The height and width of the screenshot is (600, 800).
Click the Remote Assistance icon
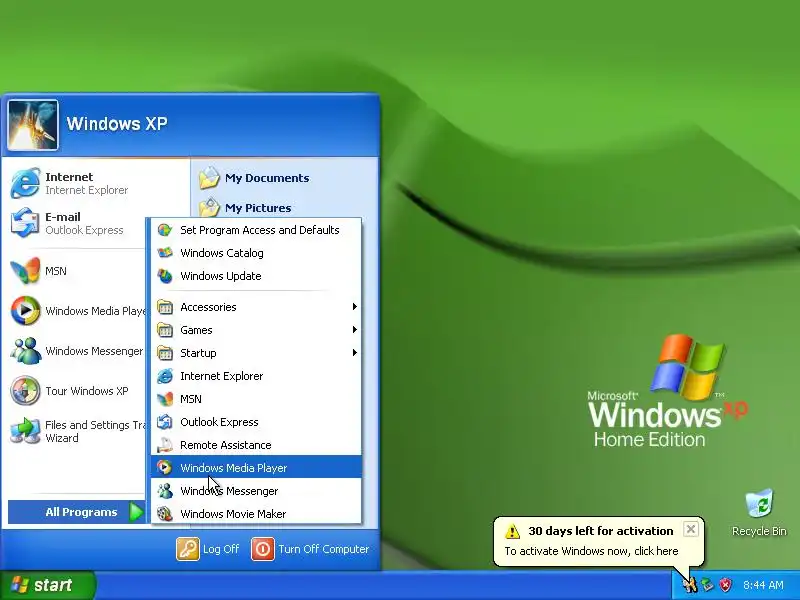pos(164,445)
